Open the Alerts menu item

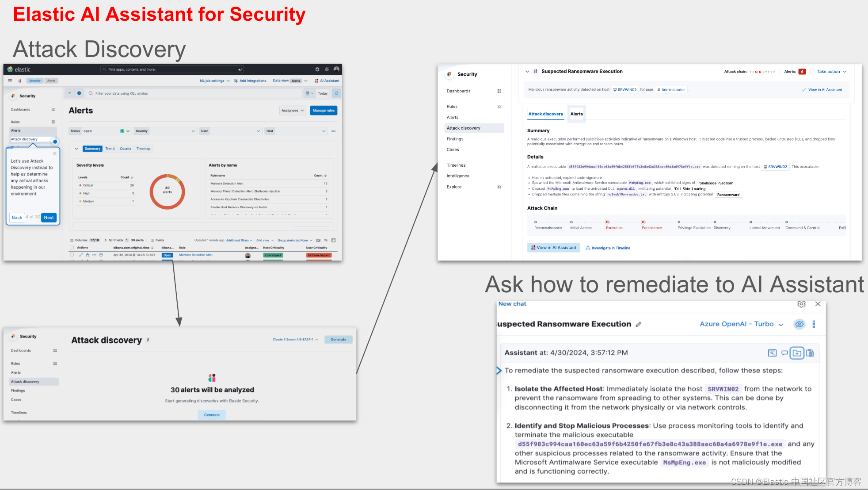tap(16, 130)
